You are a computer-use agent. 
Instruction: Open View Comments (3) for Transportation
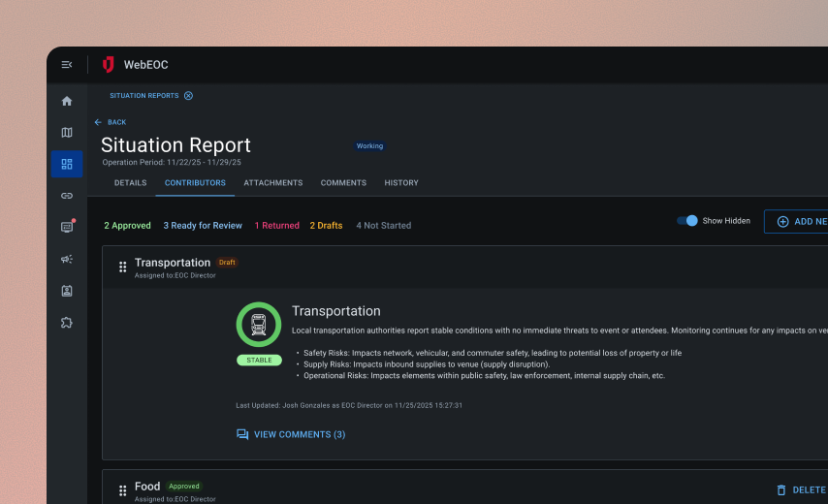(x=291, y=435)
